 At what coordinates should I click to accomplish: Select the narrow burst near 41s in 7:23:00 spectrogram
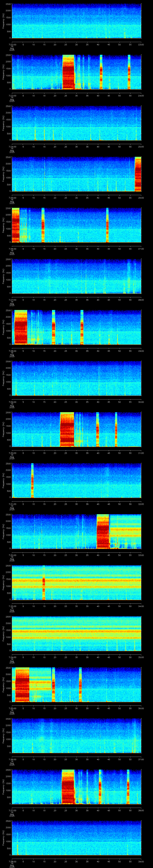(101, 72)
